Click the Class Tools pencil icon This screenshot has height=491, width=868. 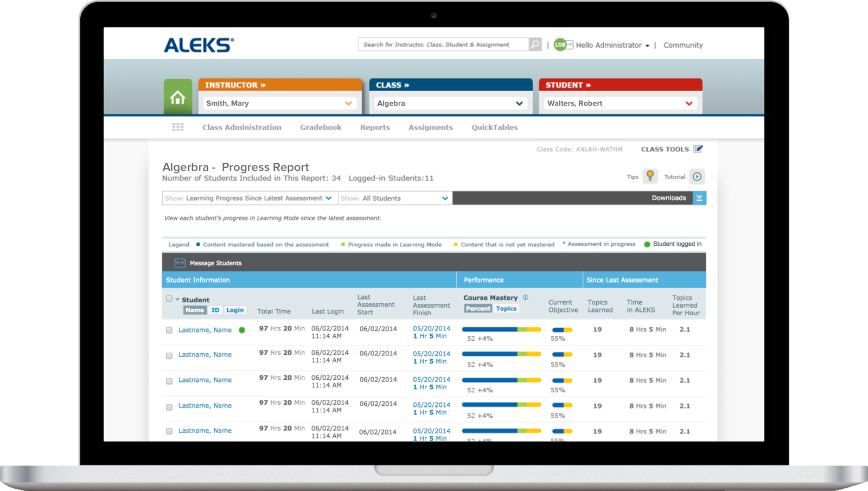[698, 149]
